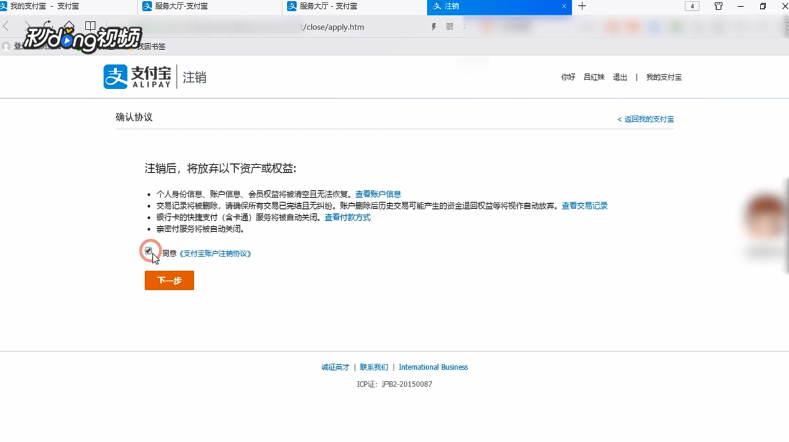Open the 联系我们 footer link
Viewport: 789px width, 442px height.
pos(374,367)
